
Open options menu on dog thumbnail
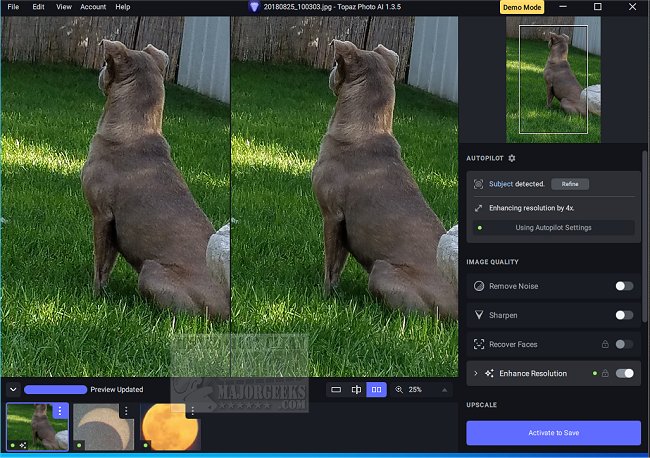pos(59,411)
